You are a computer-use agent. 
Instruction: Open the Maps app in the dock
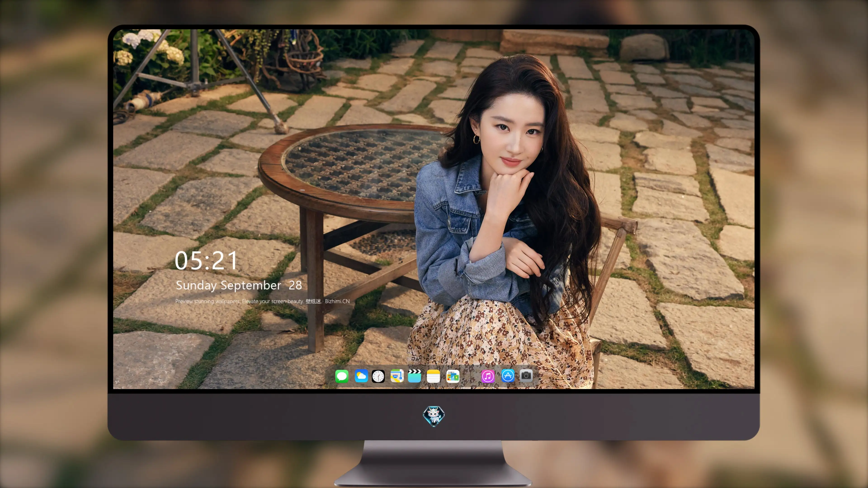(x=397, y=376)
